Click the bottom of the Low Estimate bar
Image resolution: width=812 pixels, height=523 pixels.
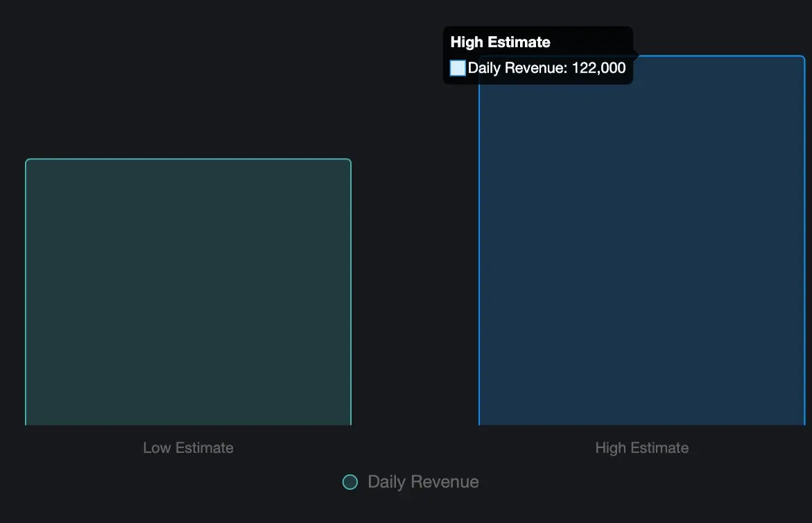pyautogui.click(x=188, y=422)
